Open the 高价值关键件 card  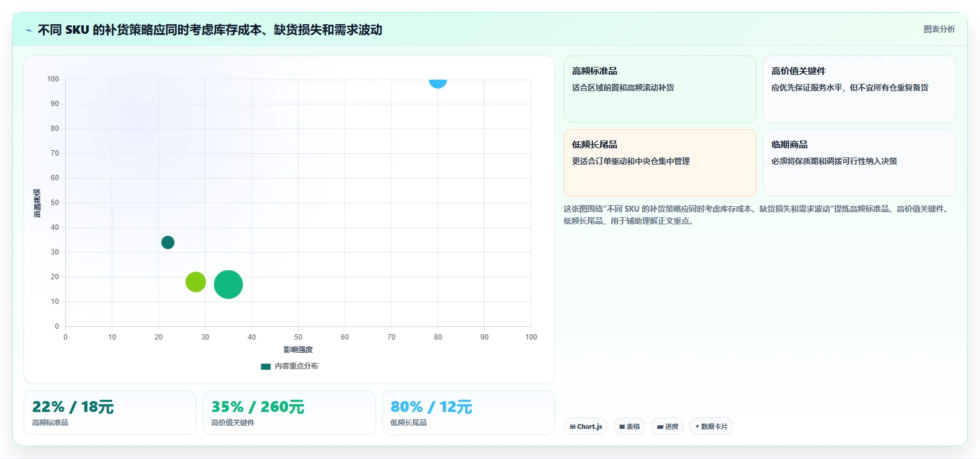click(859, 89)
